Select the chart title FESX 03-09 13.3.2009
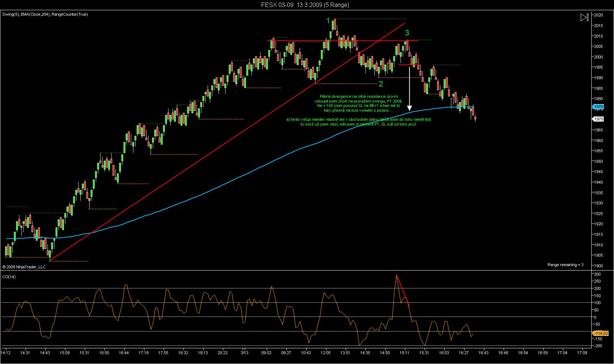Viewport: 614px width, 364px height. pos(305,5)
